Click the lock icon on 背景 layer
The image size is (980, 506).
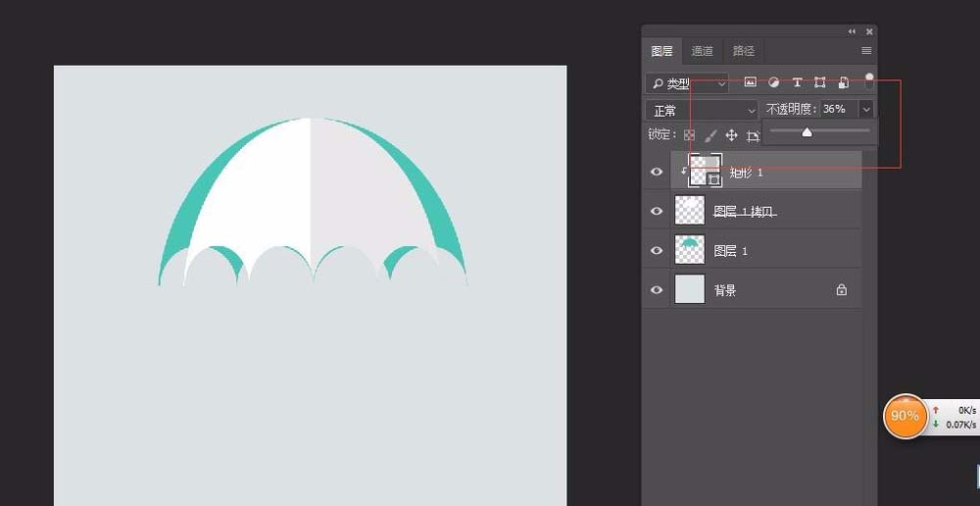coord(841,289)
